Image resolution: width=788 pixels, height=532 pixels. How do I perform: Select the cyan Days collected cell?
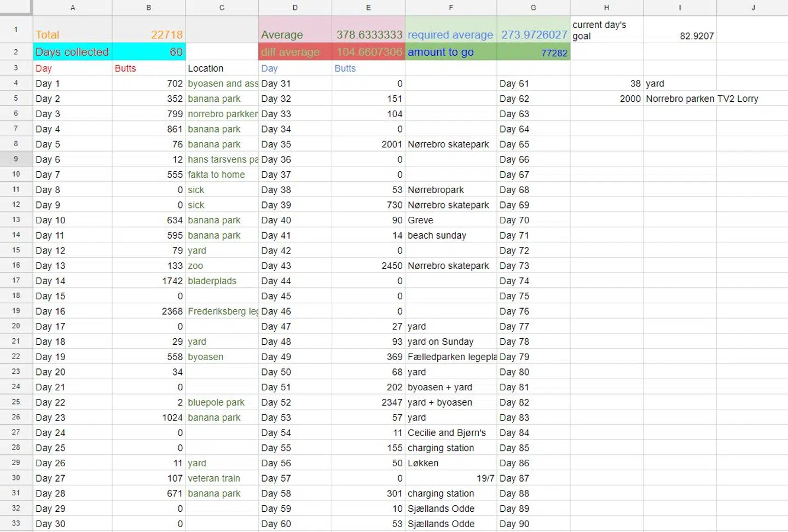[72, 52]
